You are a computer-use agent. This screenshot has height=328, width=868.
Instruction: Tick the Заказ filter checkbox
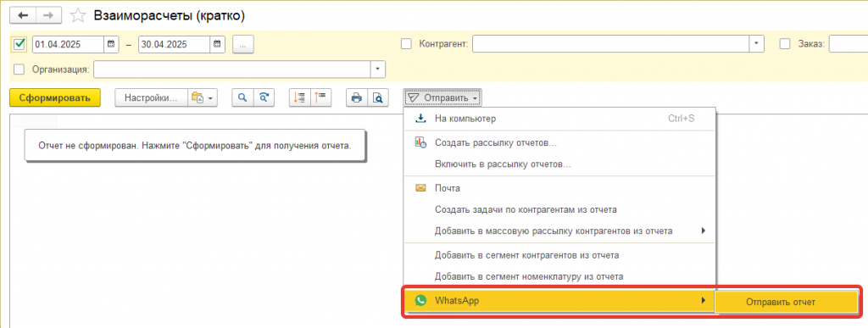coord(784,44)
